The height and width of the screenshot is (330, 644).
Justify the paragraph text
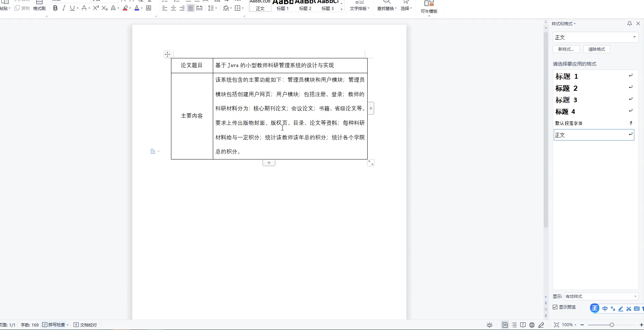[x=191, y=8]
